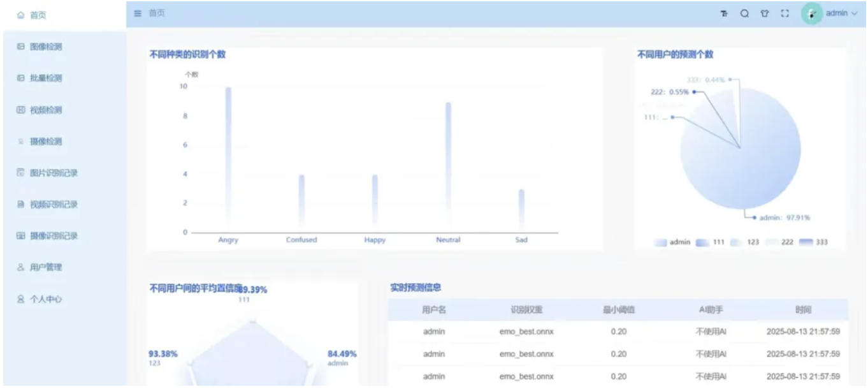This screenshot has width=868, height=389.
Task: Click the 84.49% radar label for admin
Action: tap(342, 354)
